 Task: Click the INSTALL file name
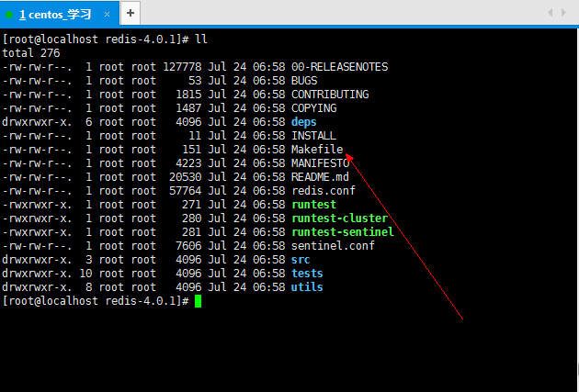pos(314,136)
